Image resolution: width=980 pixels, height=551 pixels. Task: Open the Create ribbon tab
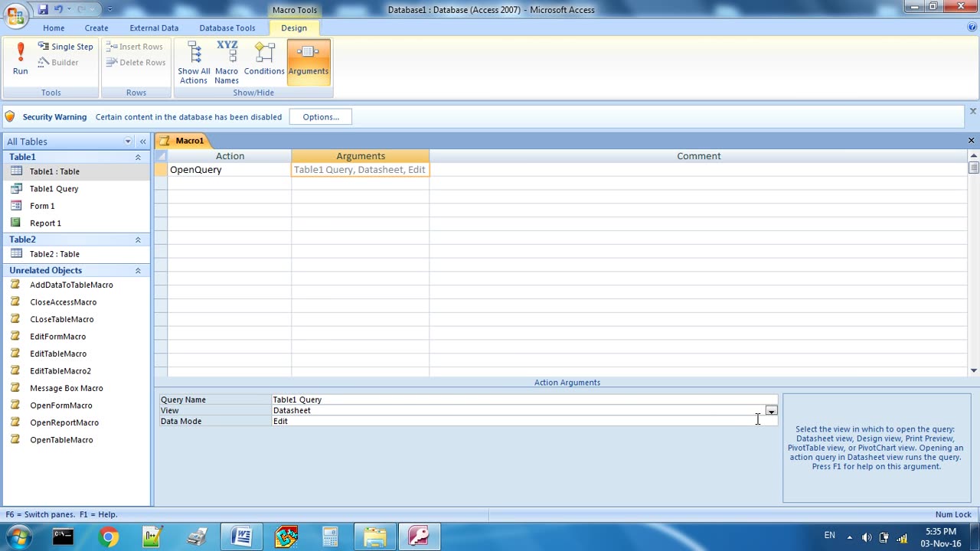(x=96, y=28)
